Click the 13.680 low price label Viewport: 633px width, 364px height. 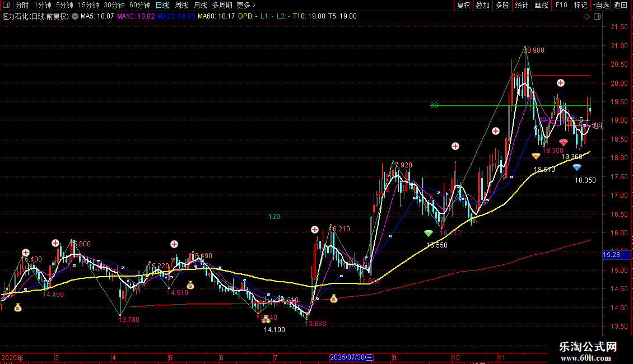tap(315, 324)
